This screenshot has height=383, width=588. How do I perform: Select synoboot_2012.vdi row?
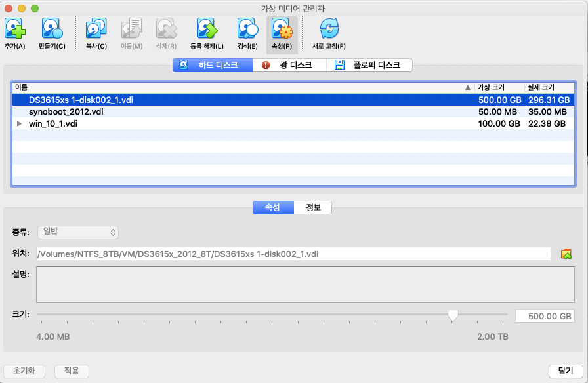tap(293, 111)
